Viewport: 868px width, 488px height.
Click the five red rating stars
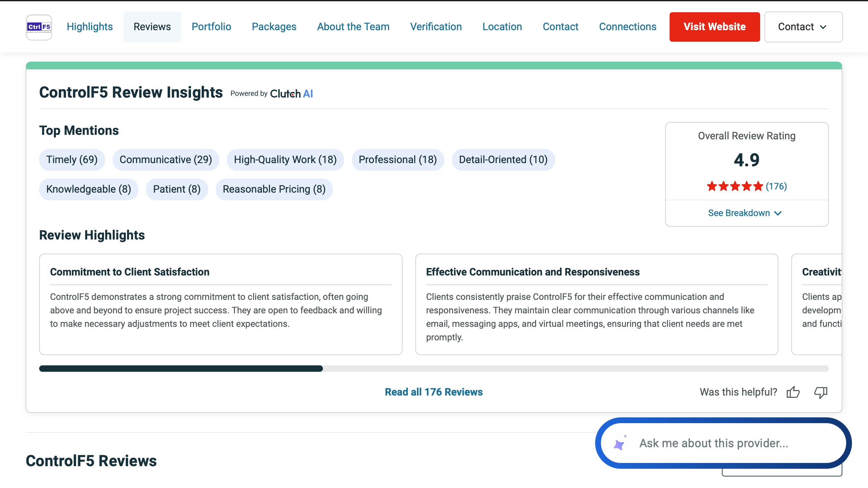point(734,186)
